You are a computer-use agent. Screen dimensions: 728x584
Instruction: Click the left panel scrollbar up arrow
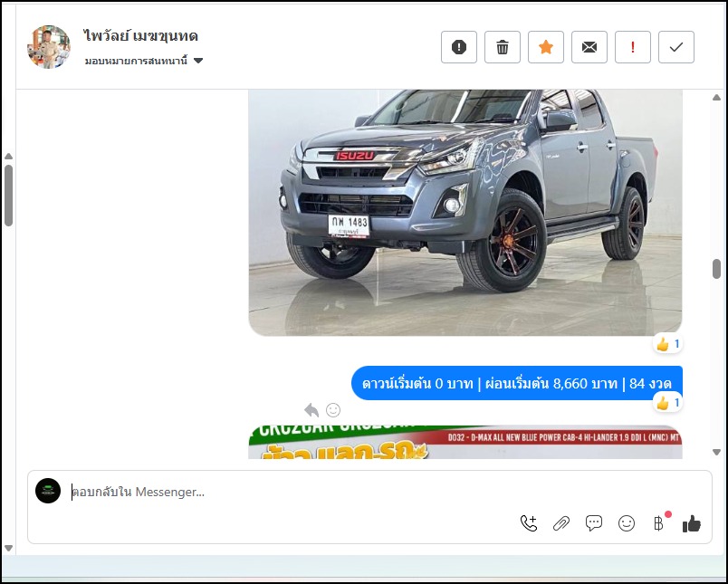point(8,157)
